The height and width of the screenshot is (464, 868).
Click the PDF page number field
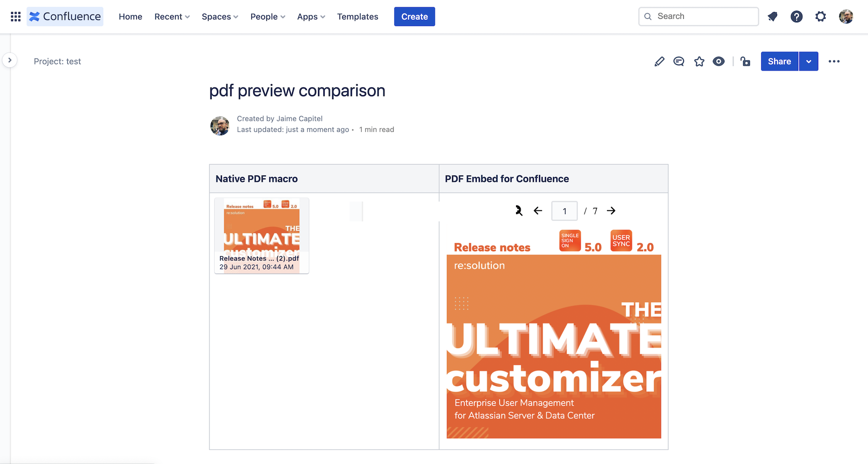coord(564,211)
